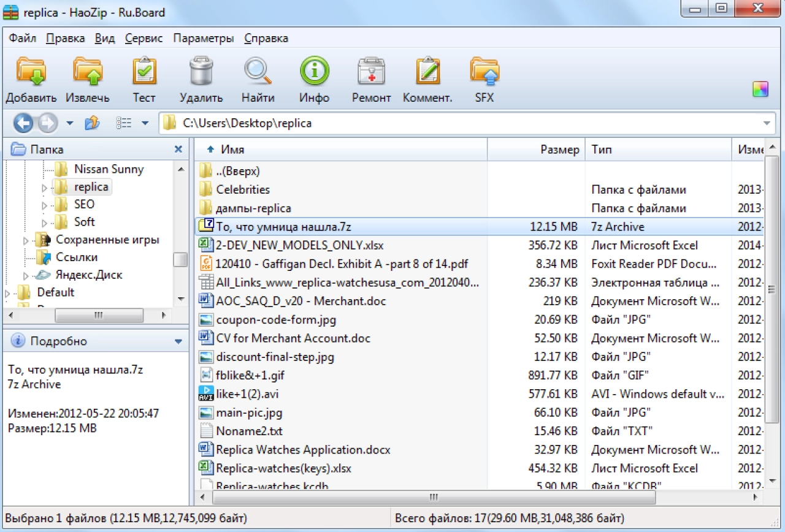Select AOC_SAQ_D_v20 - Merchant.doc
785x532 pixels.
tap(478, 301)
